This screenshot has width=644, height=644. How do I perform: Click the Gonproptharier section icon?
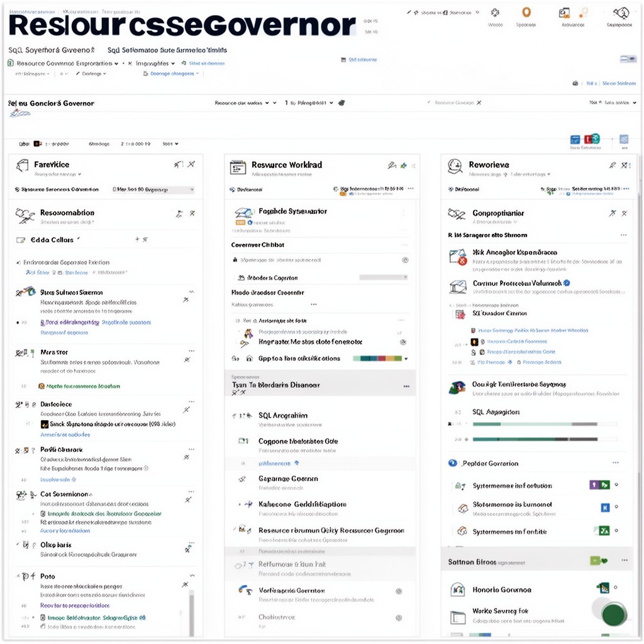pos(457,214)
